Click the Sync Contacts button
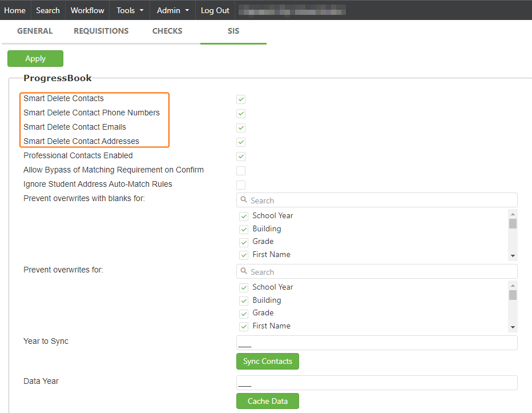This screenshot has width=532, height=413. [268, 361]
